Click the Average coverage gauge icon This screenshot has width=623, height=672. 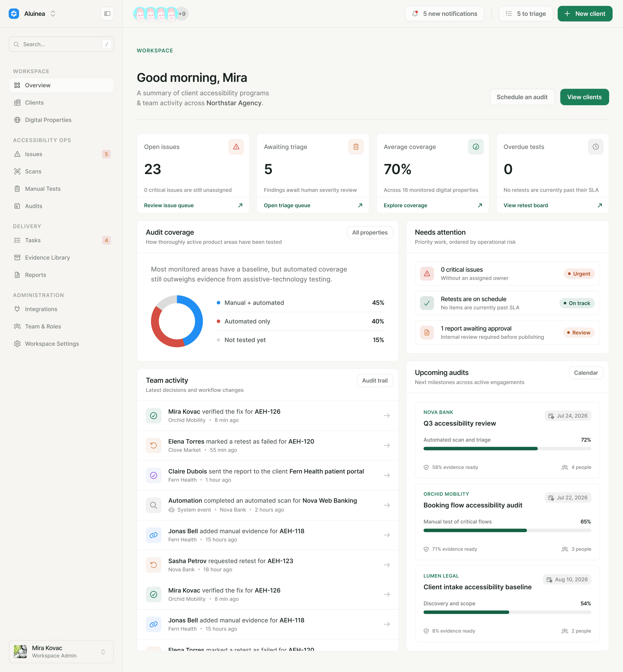pos(476,147)
